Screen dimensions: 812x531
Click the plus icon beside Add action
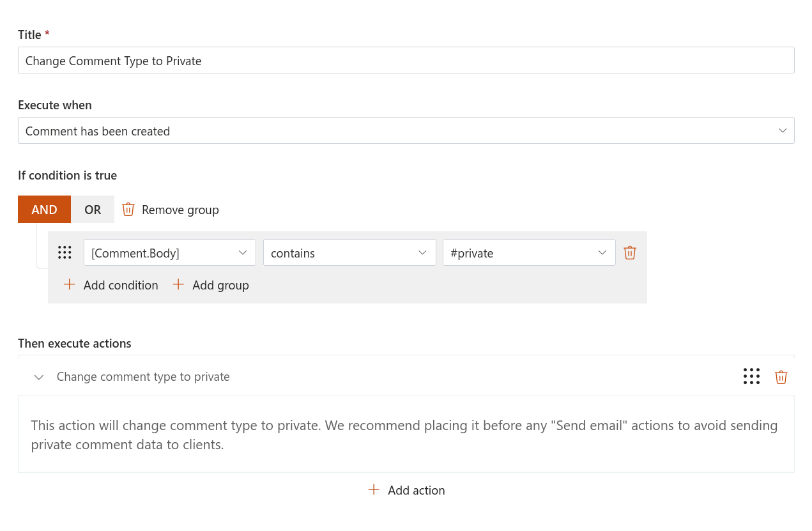[x=373, y=489]
